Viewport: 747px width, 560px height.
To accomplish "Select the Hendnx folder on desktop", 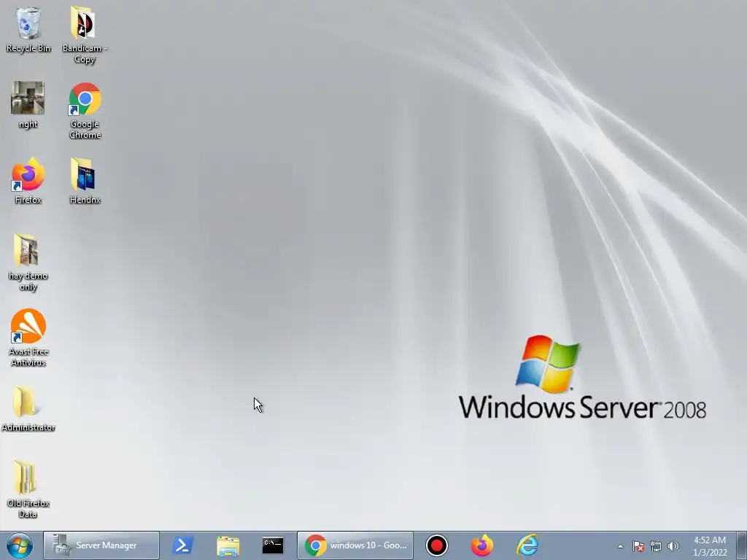I will (85, 181).
